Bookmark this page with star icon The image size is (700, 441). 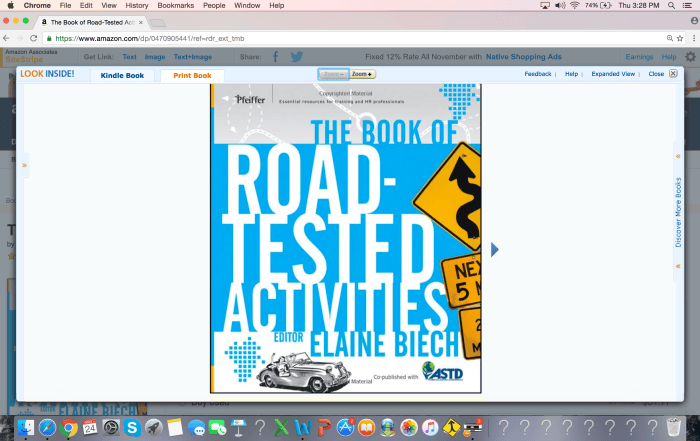coord(680,38)
